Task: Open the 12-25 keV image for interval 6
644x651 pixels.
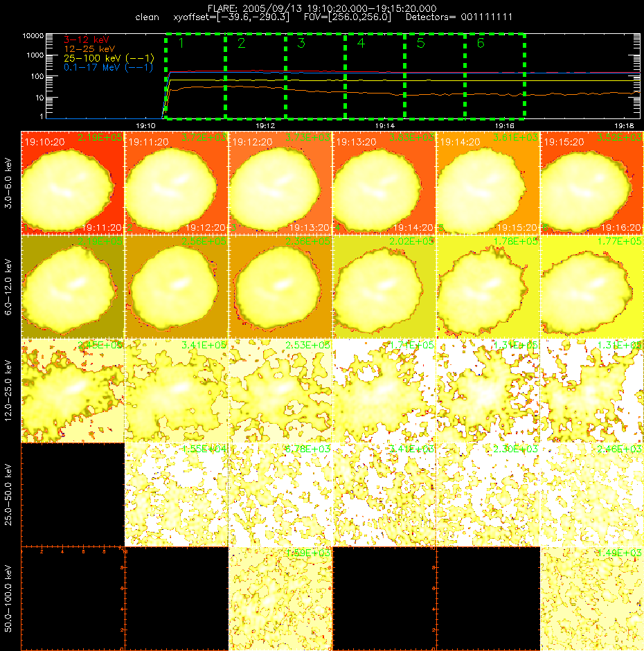Action: (x=591, y=391)
